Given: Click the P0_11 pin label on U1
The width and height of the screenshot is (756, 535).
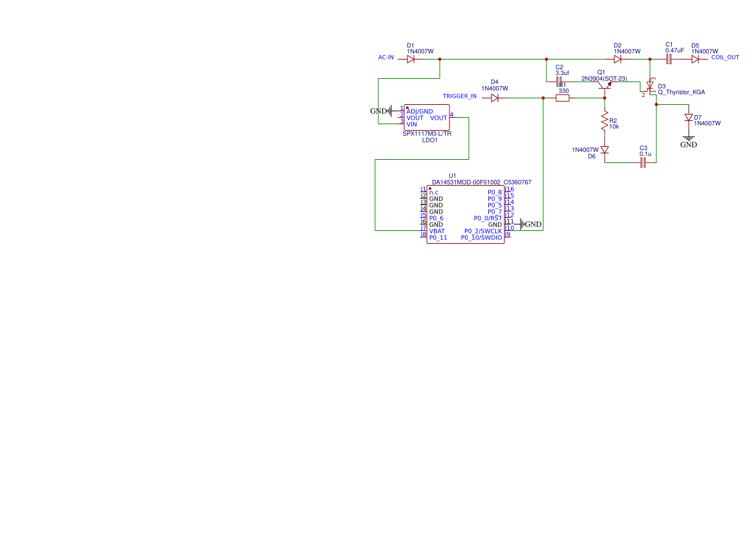Looking at the screenshot, I should pyautogui.click(x=438, y=238).
